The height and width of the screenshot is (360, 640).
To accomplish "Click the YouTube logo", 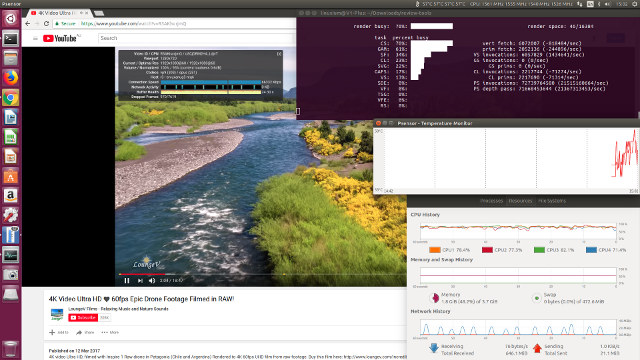I will point(60,38).
